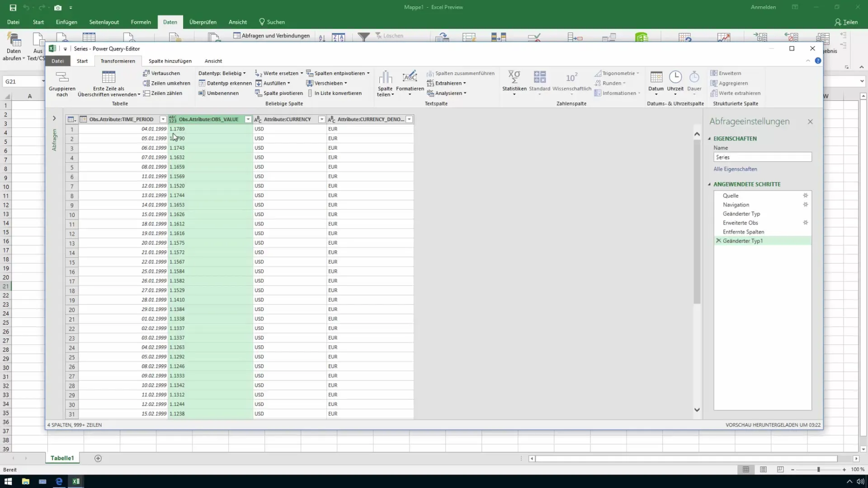Click Tabelle1 sheet tab

coord(62,458)
